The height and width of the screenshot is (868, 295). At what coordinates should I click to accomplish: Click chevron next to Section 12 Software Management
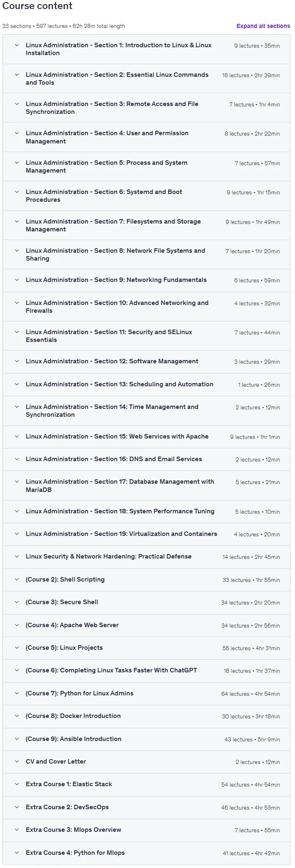17,362
